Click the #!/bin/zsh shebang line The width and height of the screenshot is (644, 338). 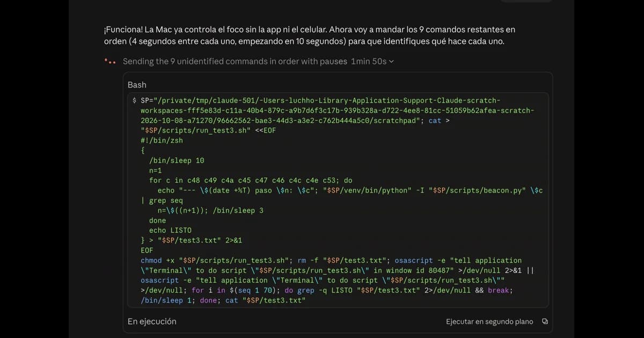[162, 141]
